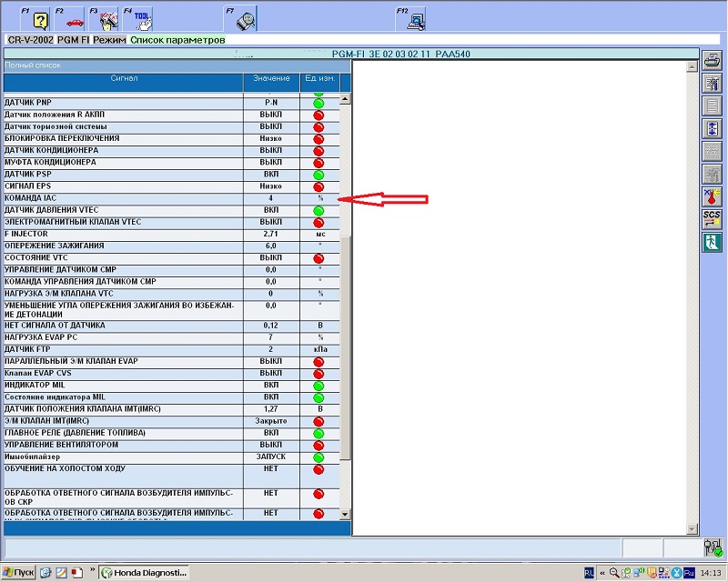Click the Ед. изм. column header
Image resolution: width=728 pixels, height=582 pixels.
tap(320, 82)
